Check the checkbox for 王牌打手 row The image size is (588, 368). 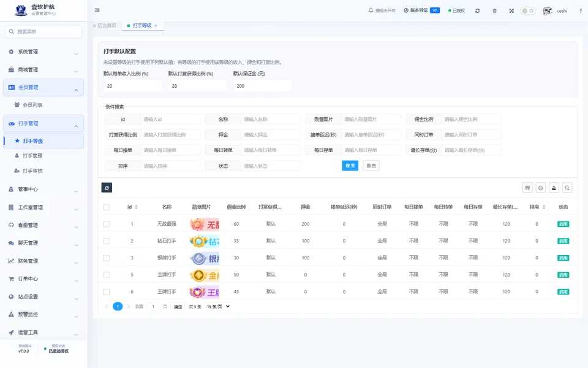pos(107,292)
